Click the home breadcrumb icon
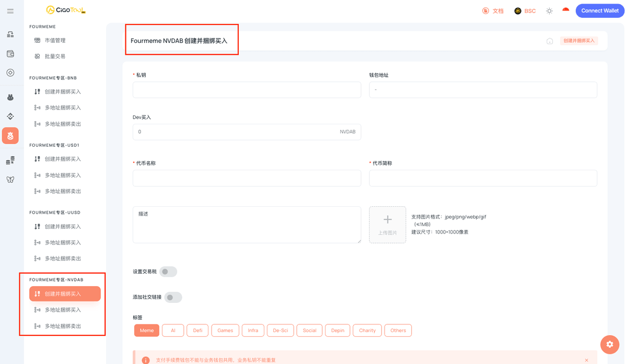The image size is (627, 364). [x=550, y=41]
